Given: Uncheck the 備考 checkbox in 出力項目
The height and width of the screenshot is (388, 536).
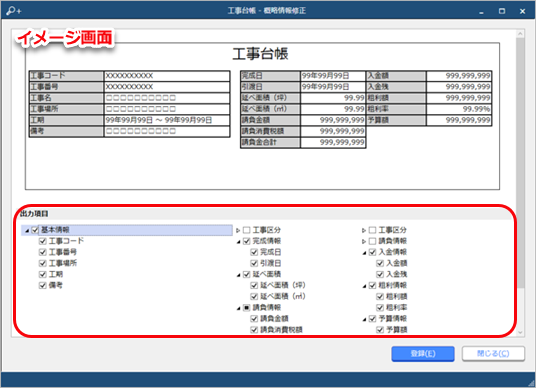Looking at the screenshot, I should [42, 285].
